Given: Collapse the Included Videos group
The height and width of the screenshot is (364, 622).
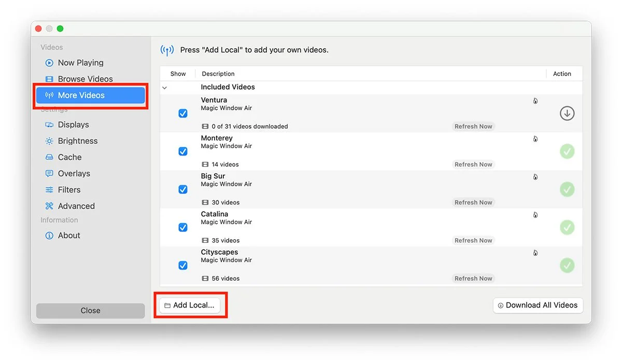Looking at the screenshot, I should (164, 88).
